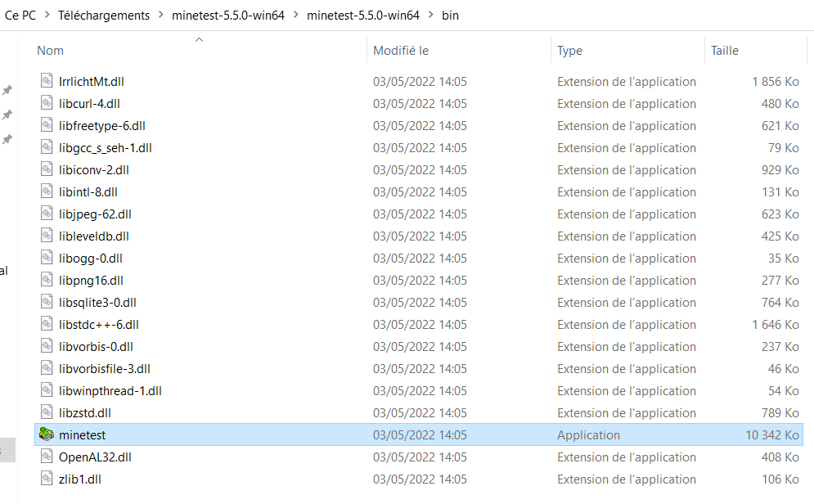Click the IrrlichtMt.dll file icon

coord(47,81)
